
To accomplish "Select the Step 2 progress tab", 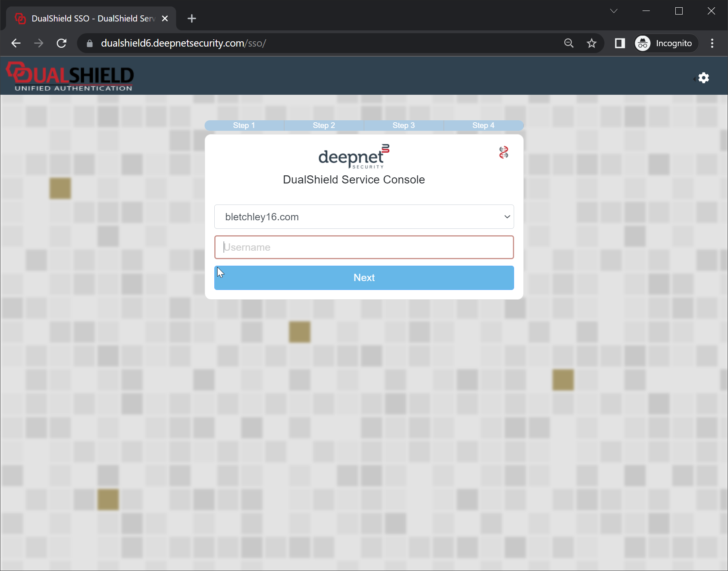I will (324, 126).
